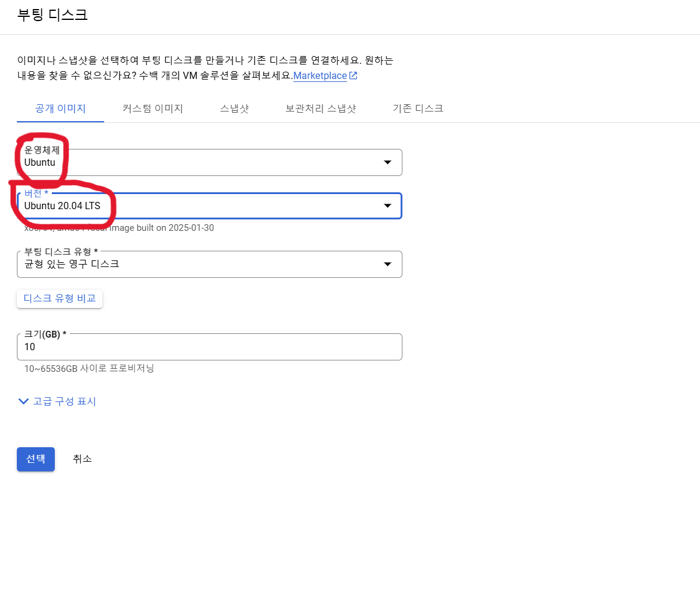Switch to the 커스텀 이미지 tab
The image size is (700, 616).
pos(152,109)
